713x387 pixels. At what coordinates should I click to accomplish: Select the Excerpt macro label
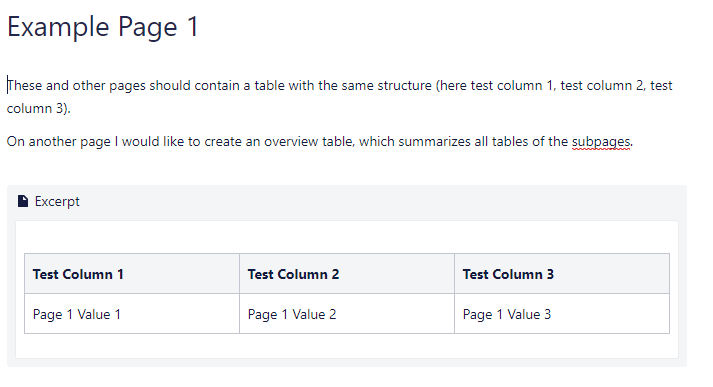coord(57,201)
